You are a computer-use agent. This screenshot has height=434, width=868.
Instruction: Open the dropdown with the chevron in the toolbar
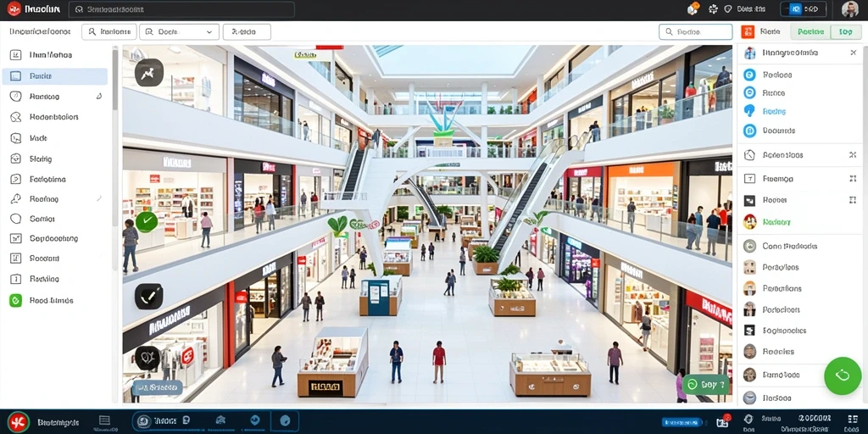(x=179, y=32)
